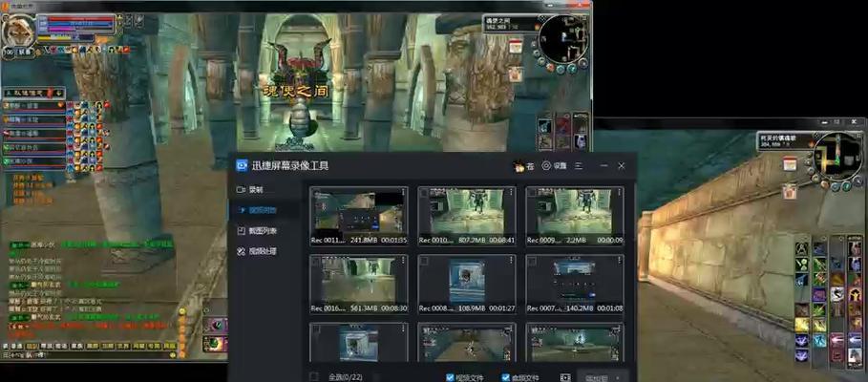
Task: Click pink arrow skill icon in right game
Action: click(x=837, y=339)
